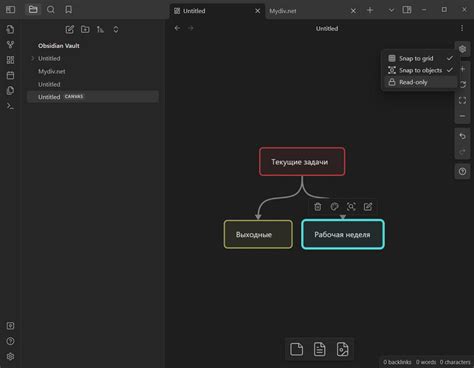
Task: Select the Выходные card on canvas
Action: (x=258, y=234)
